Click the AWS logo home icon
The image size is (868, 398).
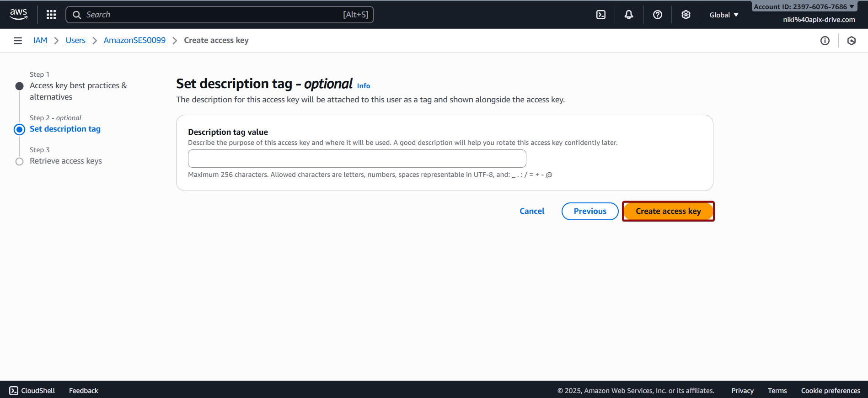tap(19, 14)
